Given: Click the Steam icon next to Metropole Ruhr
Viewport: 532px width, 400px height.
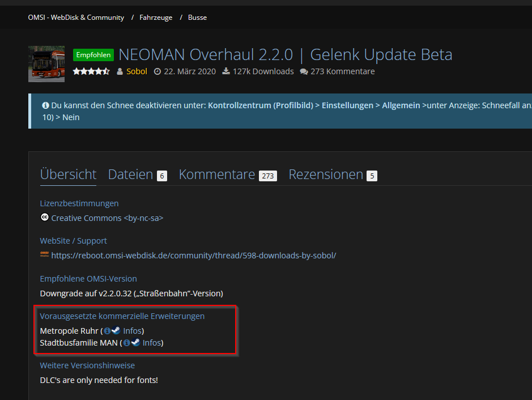Looking at the screenshot, I should click(116, 331).
